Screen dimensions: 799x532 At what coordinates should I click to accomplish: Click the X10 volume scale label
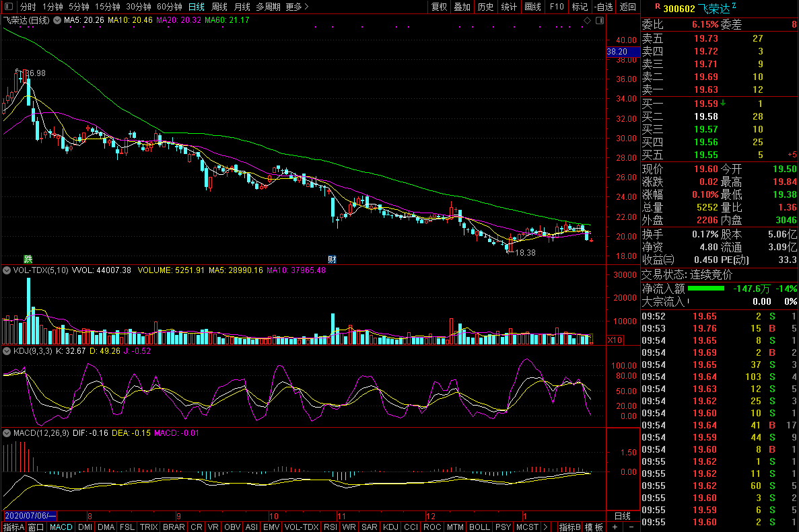pos(615,340)
